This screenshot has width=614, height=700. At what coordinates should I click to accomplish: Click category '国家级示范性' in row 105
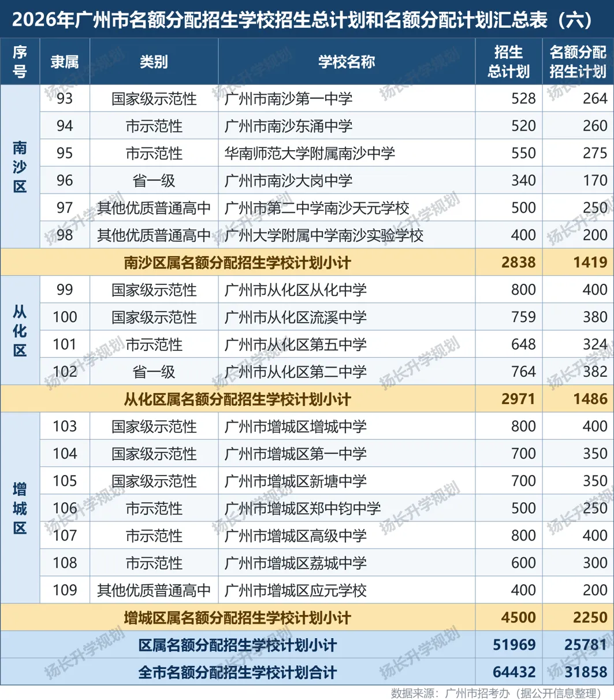pos(154,481)
